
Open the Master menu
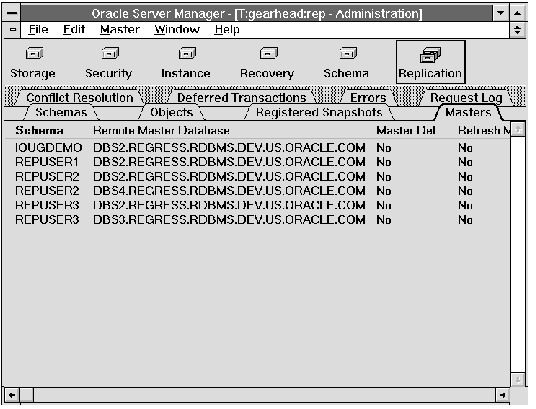(120, 30)
